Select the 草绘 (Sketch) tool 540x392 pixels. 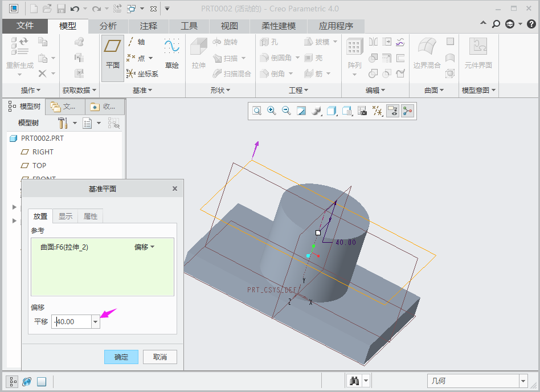coord(172,55)
